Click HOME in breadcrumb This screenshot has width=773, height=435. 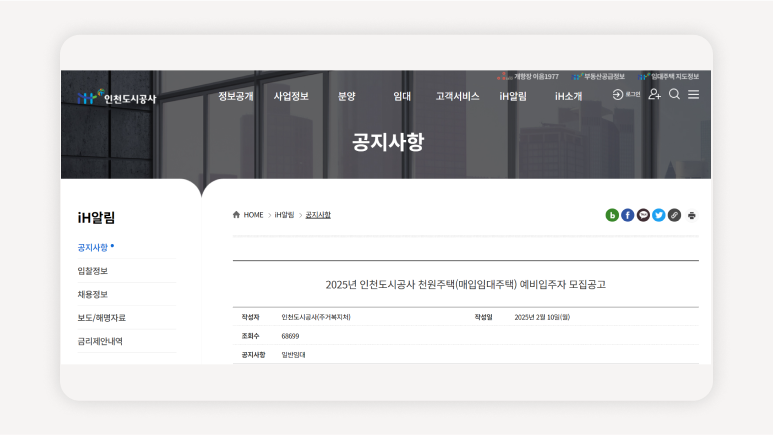tap(253, 215)
